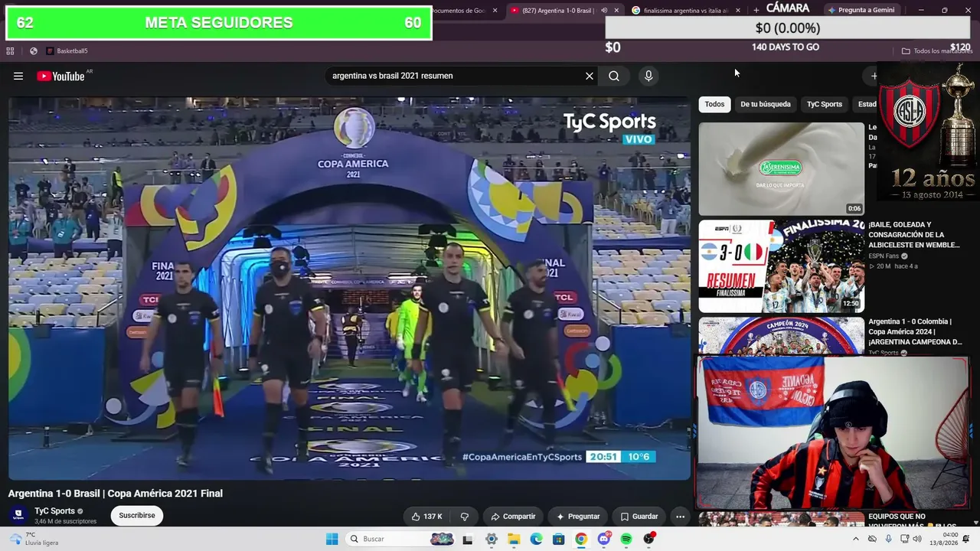Go to the YouTube home logo
This screenshot has height=551, width=980.
tap(60, 76)
